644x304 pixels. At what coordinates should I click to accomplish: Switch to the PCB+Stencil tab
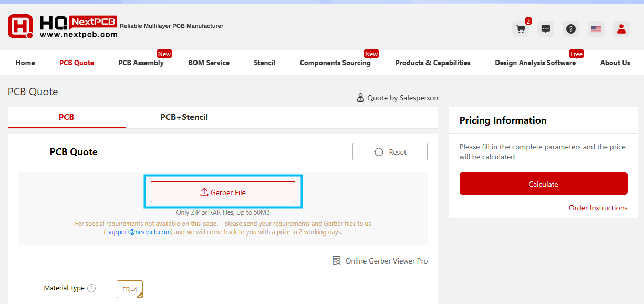tap(184, 117)
